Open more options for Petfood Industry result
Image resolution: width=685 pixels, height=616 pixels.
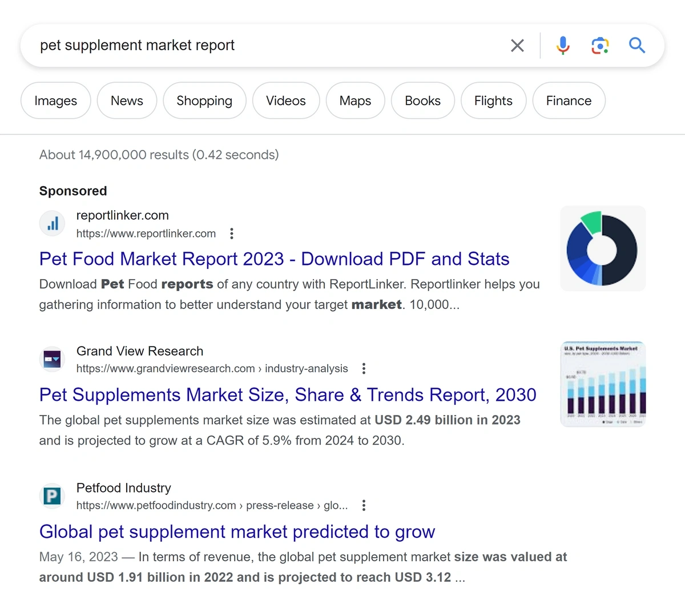364,505
